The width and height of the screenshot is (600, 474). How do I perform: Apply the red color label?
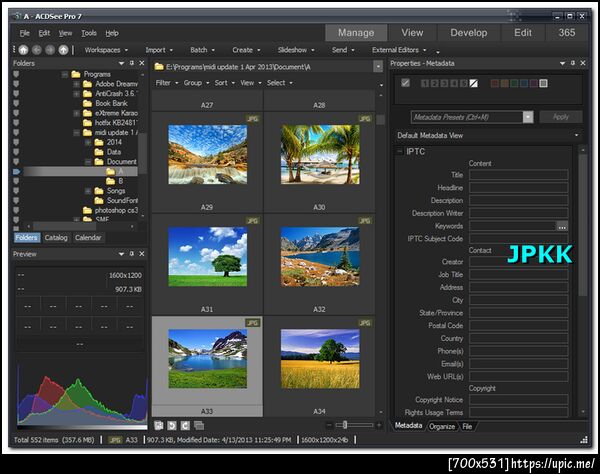click(x=495, y=83)
